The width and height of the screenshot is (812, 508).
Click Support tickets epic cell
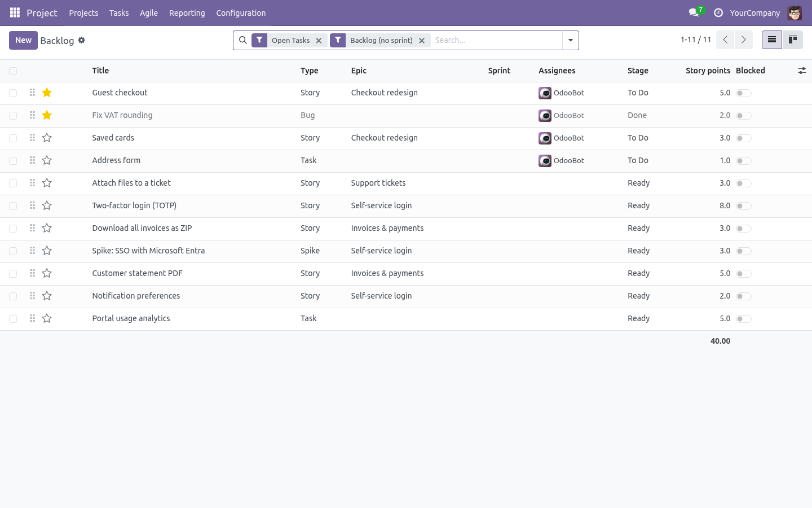pos(378,183)
